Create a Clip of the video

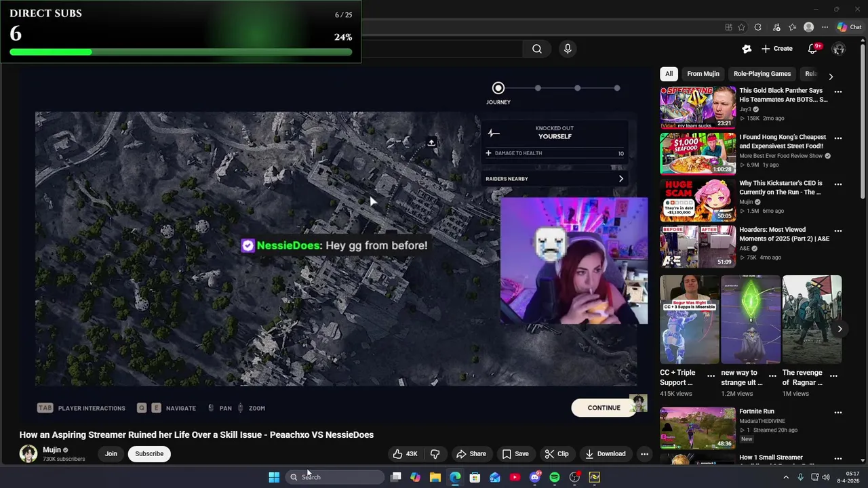(557, 454)
